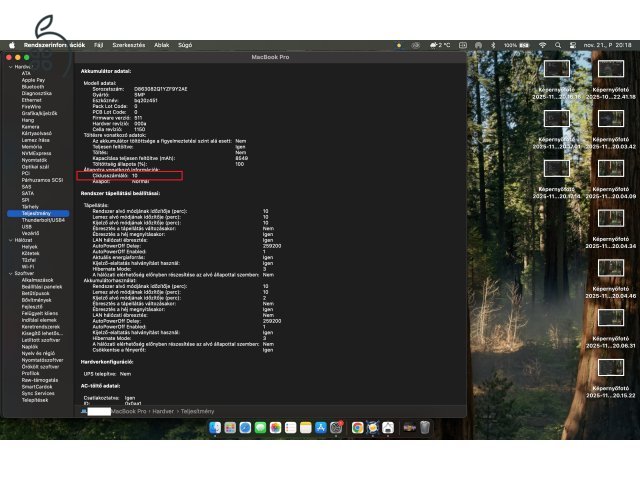Launch Google Chrome from the Dock
The image size is (640, 480).
358,427
